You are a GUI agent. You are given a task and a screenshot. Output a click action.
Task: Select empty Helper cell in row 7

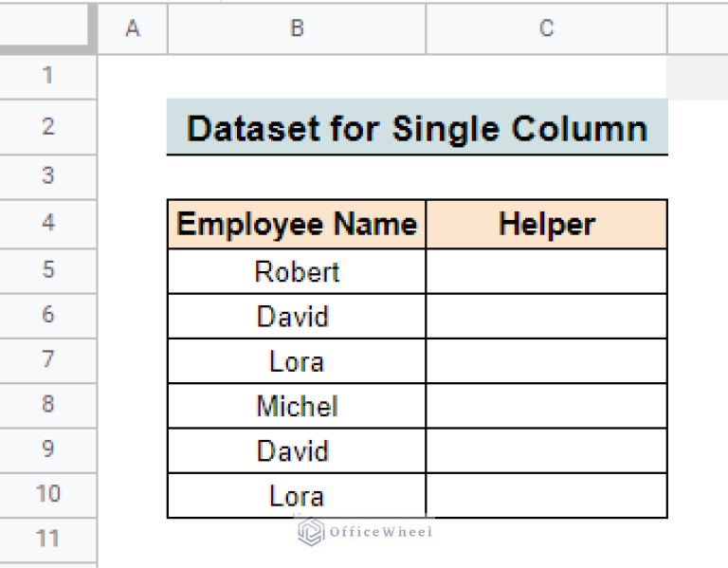pyautogui.click(x=546, y=361)
